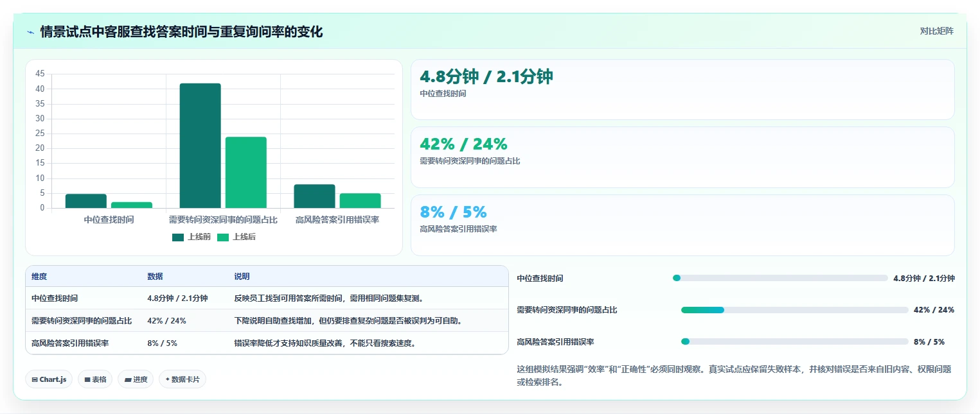Viewport: 980px width, 414px height.
Task: Click the panel title 情景试点中客服查找答案时间与重复询问率的变化
Action: pyautogui.click(x=181, y=31)
